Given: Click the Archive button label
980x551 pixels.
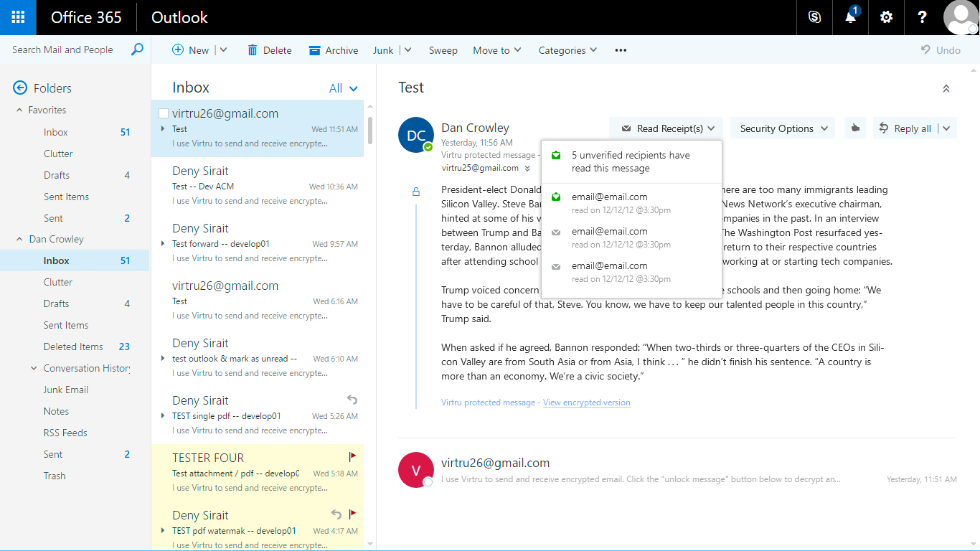Looking at the screenshot, I should 341,50.
